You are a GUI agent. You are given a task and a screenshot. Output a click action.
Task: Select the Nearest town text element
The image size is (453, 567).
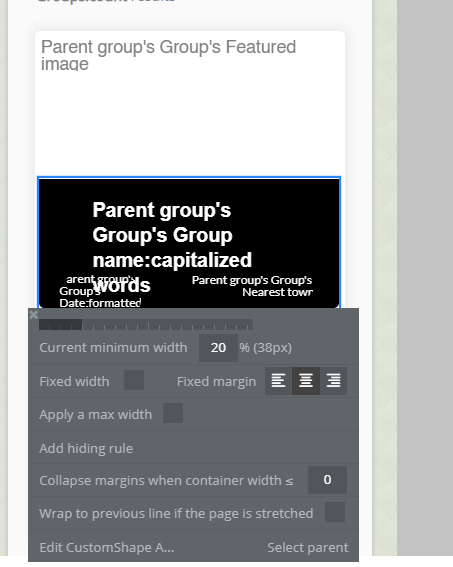[252, 286]
